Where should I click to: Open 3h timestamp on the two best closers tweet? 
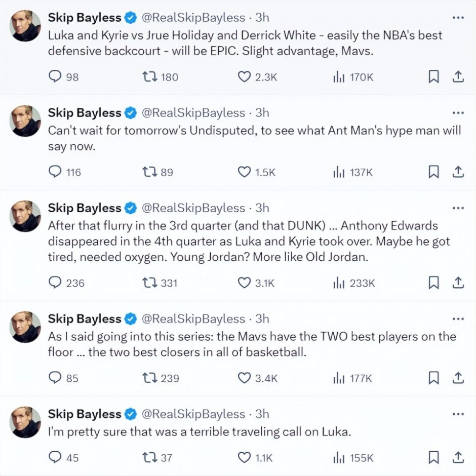(262, 319)
